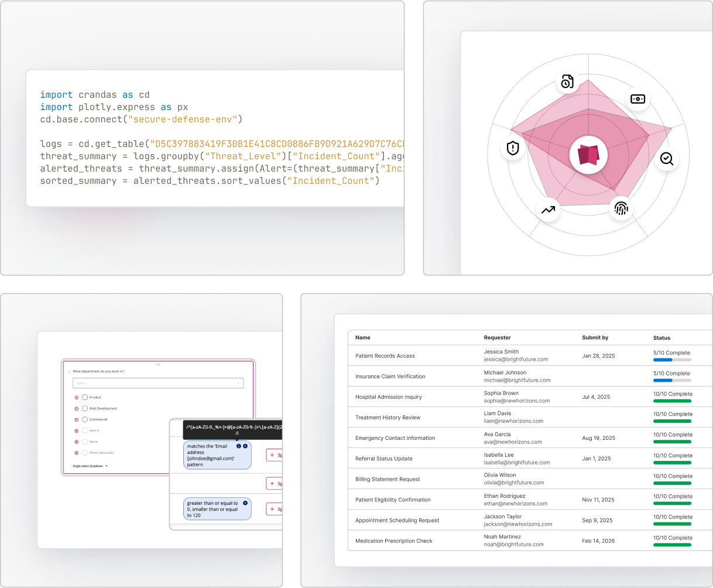713x588 pixels.
Task: Click the fingerprint icon
Action: (x=621, y=208)
